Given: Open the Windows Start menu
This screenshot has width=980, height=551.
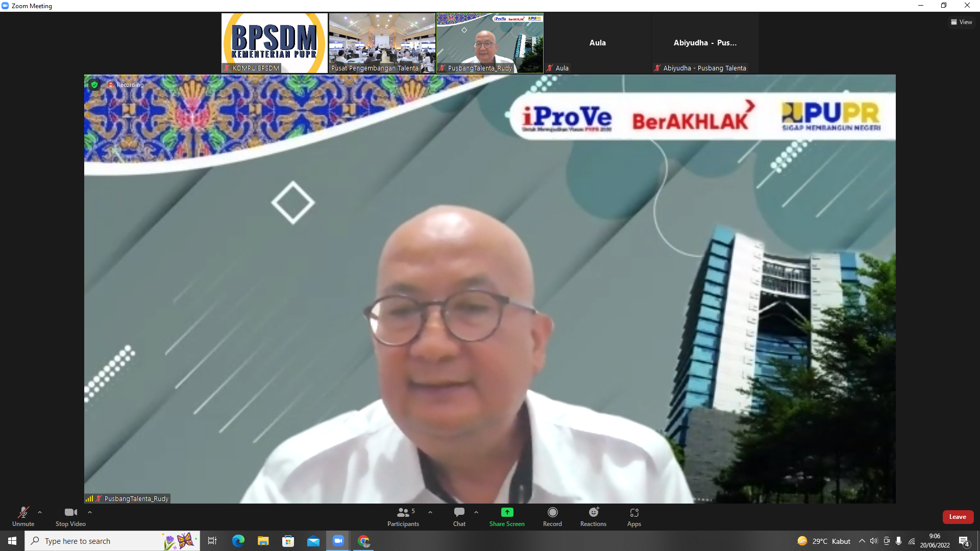Looking at the screenshot, I should [12, 541].
